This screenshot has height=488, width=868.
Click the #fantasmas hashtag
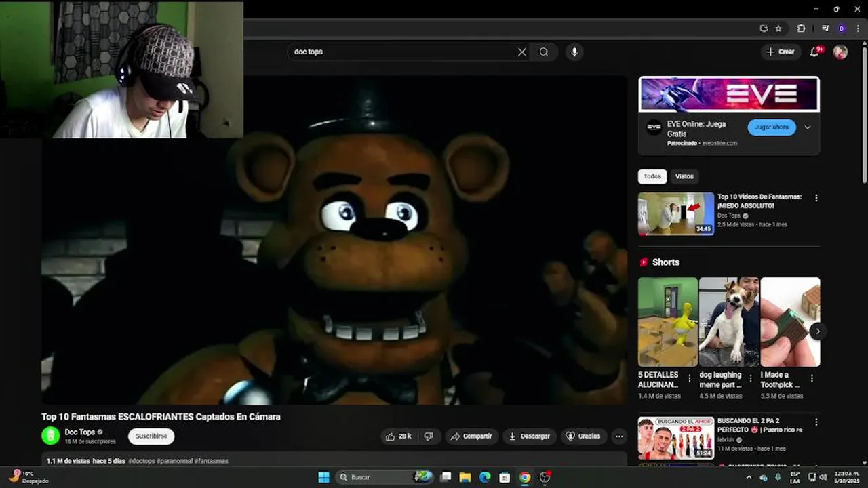(212, 461)
